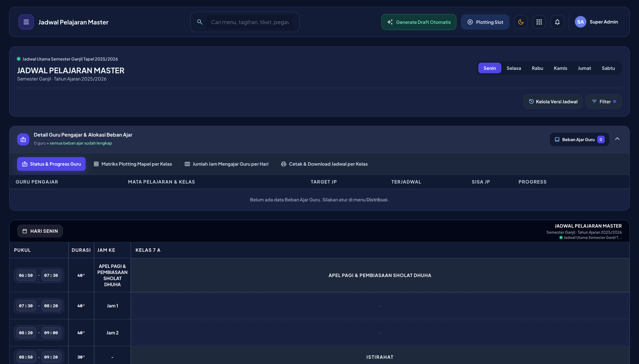Click the SA user avatar
Screen dimensions: 639x364
pos(580,22)
